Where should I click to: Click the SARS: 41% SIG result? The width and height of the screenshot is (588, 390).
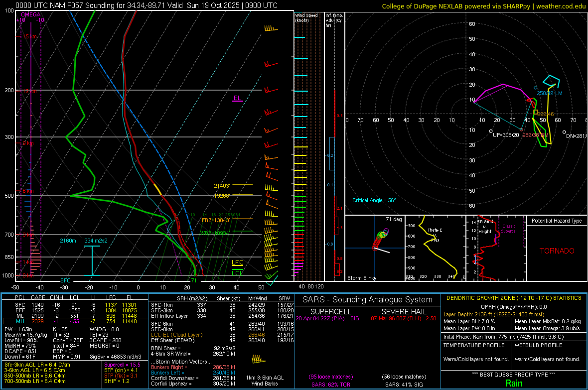404,385
